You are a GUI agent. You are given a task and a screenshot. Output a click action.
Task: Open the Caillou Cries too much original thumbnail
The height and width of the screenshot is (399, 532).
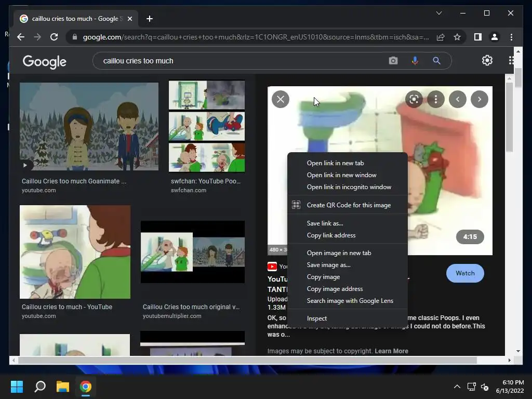point(193,252)
